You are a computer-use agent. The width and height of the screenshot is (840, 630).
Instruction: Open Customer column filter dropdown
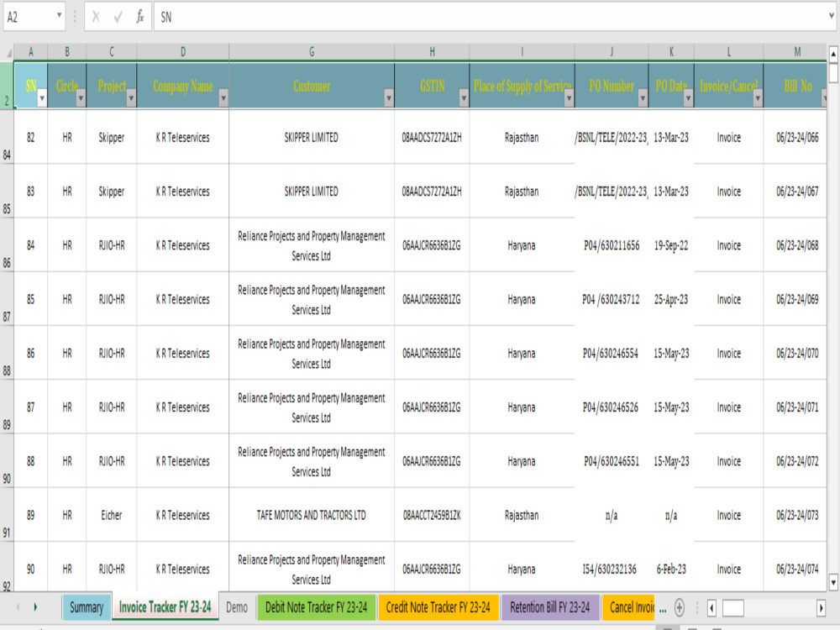point(388,98)
